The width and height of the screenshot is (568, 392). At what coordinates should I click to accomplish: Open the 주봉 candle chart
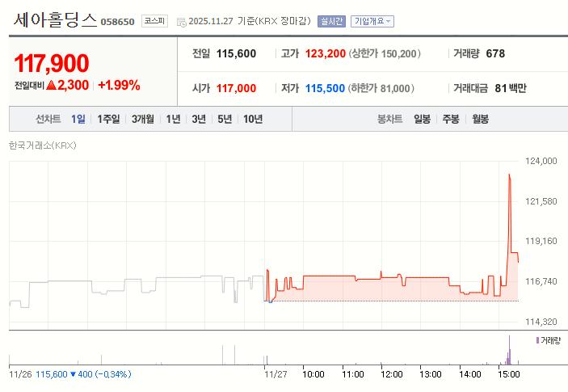[450, 119]
